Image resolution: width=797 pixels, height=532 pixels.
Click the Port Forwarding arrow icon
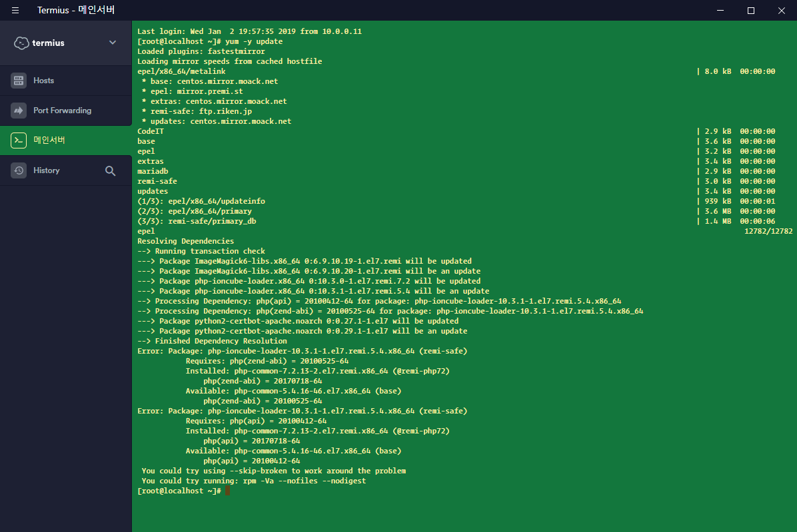19,111
